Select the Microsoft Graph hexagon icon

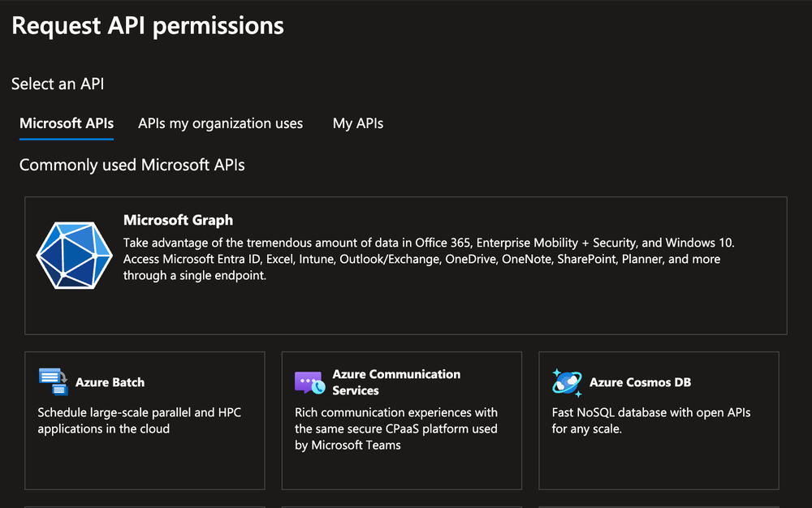point(74,255)
